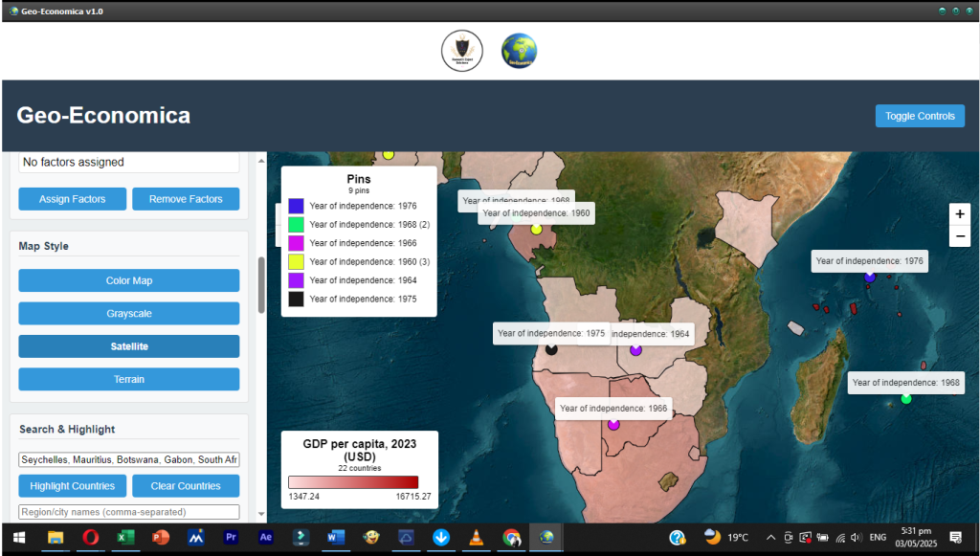Click the globe Geo-Economica logo in header
Screen dimensions: 980x556
[x=519, y=51]
